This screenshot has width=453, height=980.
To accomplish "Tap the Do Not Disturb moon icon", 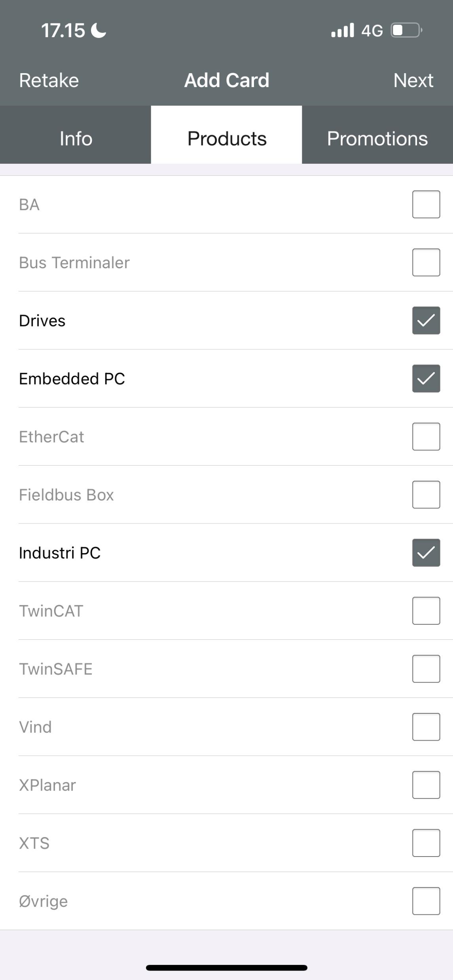I will (98, 30).
